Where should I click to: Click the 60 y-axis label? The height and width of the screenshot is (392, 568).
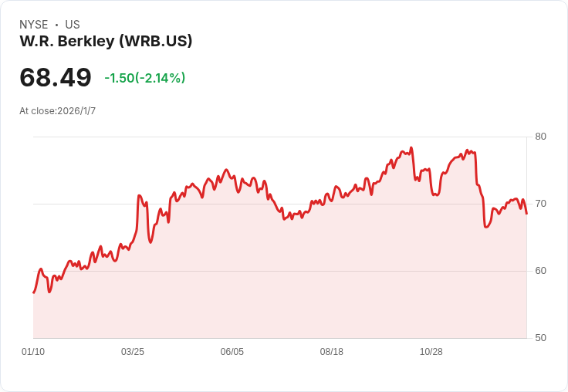tap(540, 271)
